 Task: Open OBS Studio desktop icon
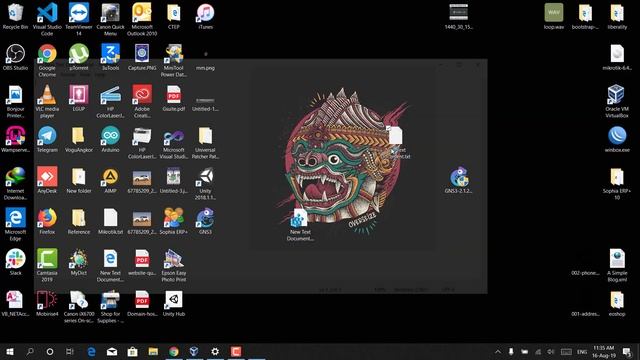pos(15,57)
